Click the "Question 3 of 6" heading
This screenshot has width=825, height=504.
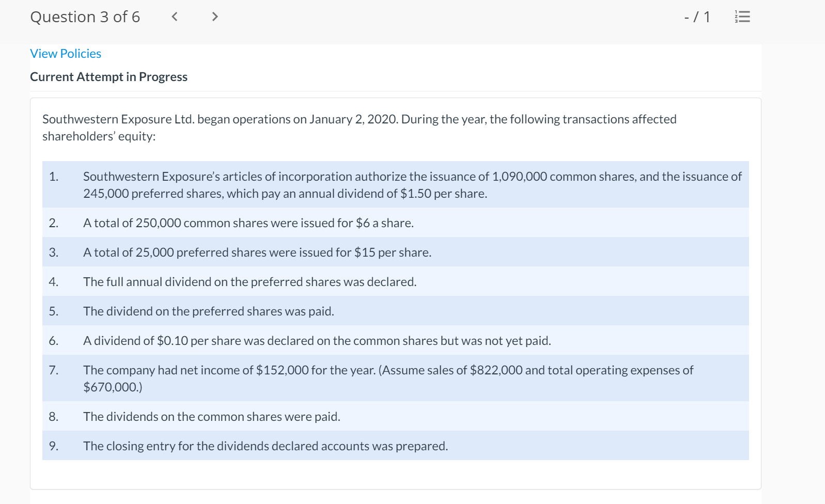(x=85, y=17)
